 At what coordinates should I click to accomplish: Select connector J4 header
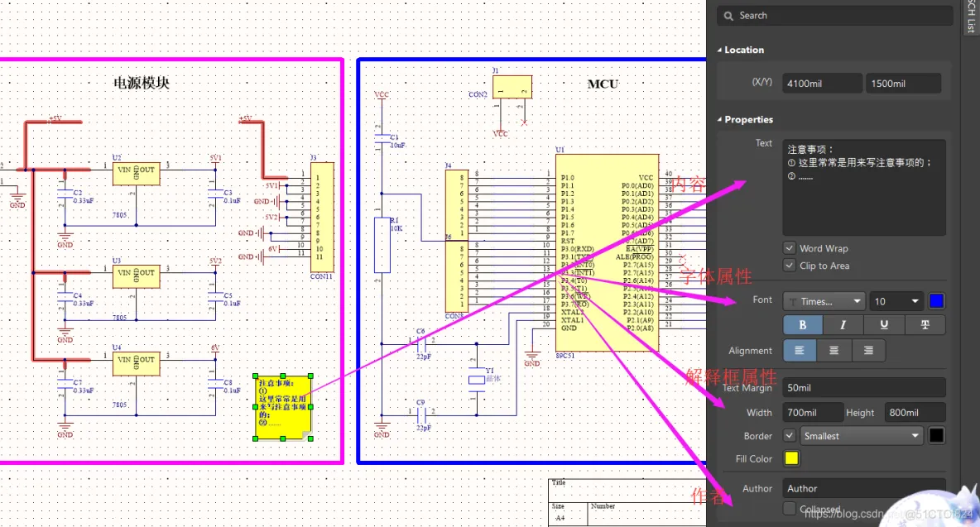pyautogui.click(x=456, y=204)
